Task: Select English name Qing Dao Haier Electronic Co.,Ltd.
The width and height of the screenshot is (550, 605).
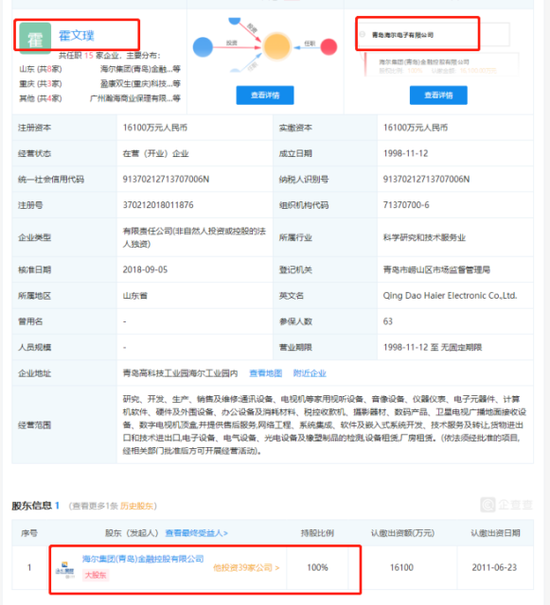Action: click(450, 296)
